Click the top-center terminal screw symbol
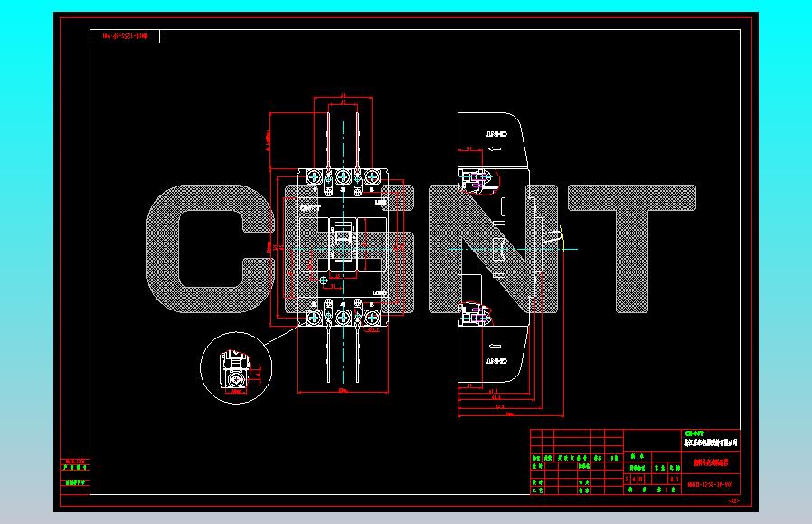Image resolution: width=812 pixels, height=524 pixels. [x=343, y=177]
